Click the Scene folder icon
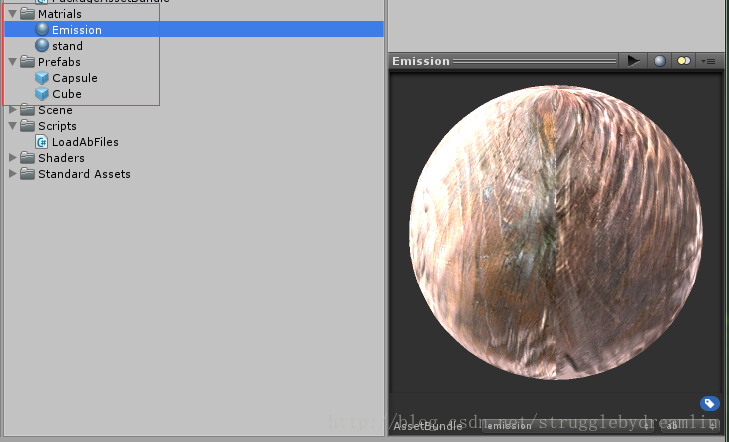Image resolution: width=729 pixels, height=442 pixels. pyautogui.click(x=27, y=110)
